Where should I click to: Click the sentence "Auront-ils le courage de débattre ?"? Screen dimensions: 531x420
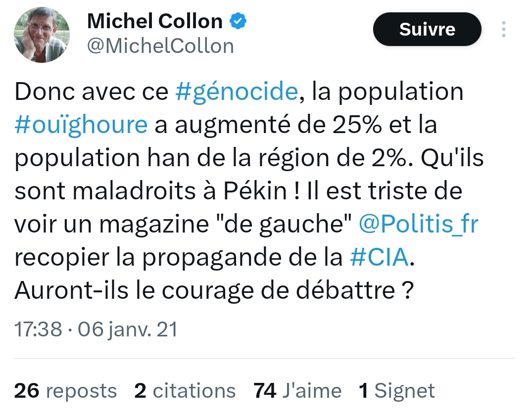(x=214, y=291)
